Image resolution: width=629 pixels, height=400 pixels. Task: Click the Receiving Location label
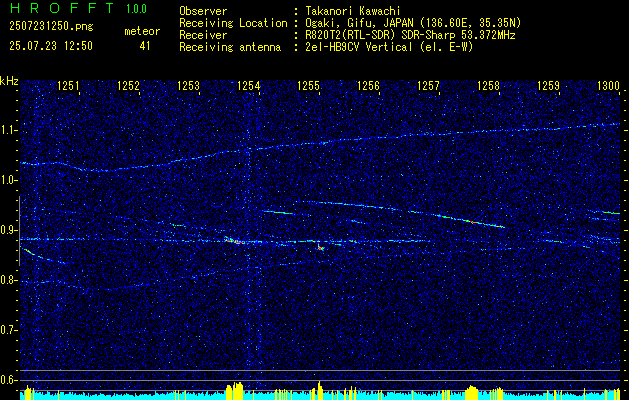click(233, 23)
